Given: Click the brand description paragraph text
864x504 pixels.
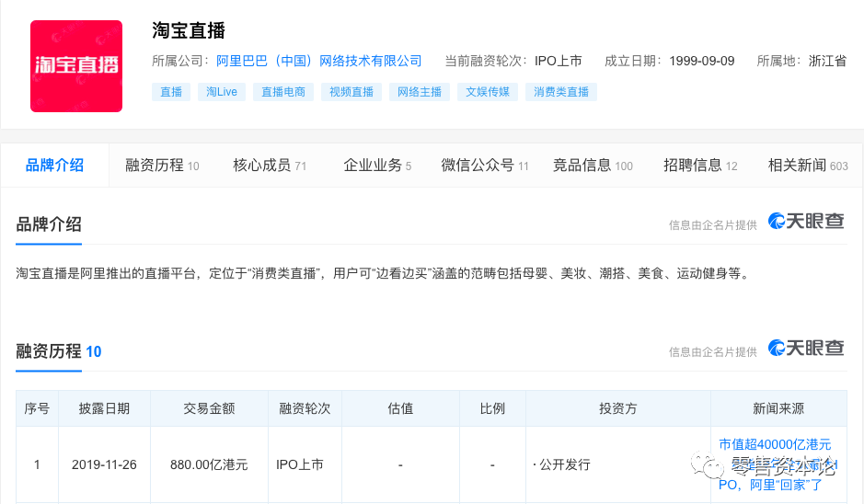Looking at the screenshot, I should click(x=385, y=273).
